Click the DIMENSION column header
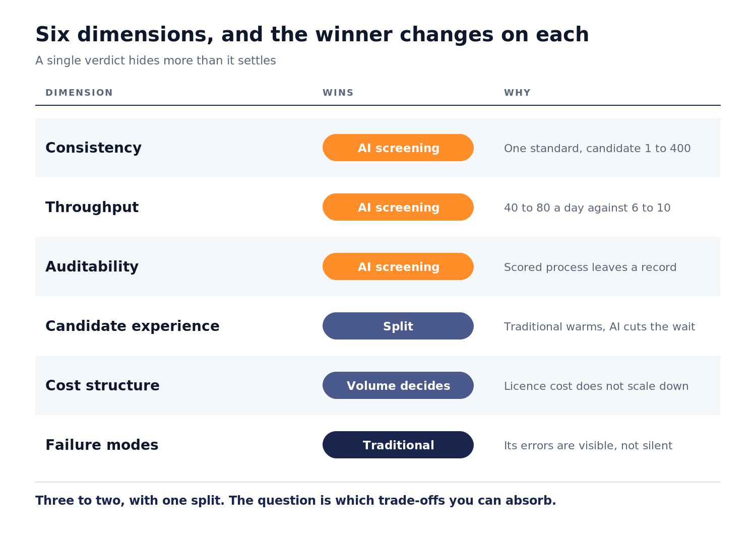Screen dimensions: 756x544 [x=79, y=93]
